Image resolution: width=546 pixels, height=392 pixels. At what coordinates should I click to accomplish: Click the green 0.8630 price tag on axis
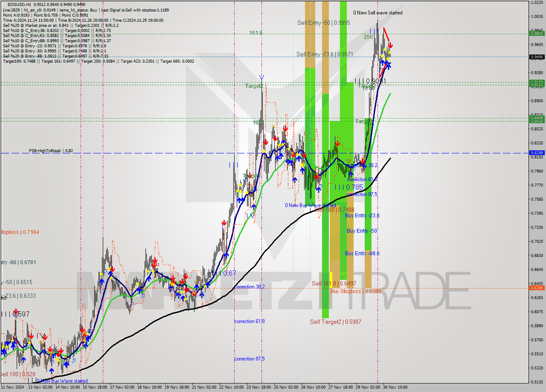537,121
